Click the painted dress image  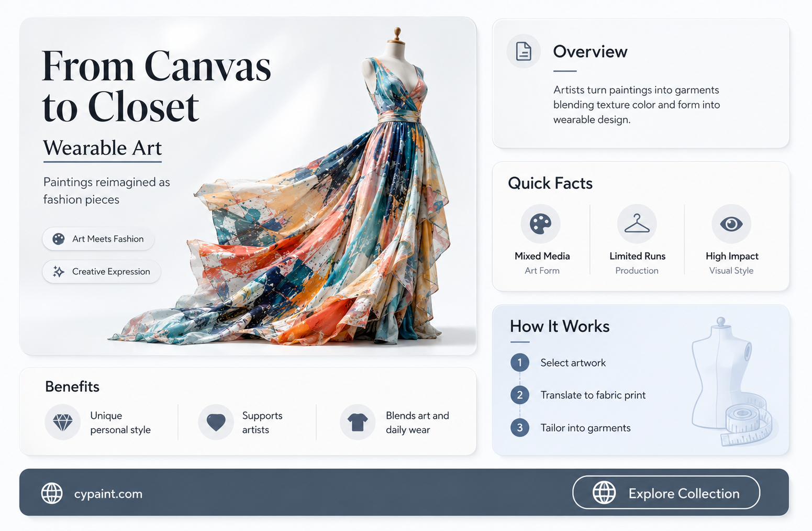(x=293, y=189)
